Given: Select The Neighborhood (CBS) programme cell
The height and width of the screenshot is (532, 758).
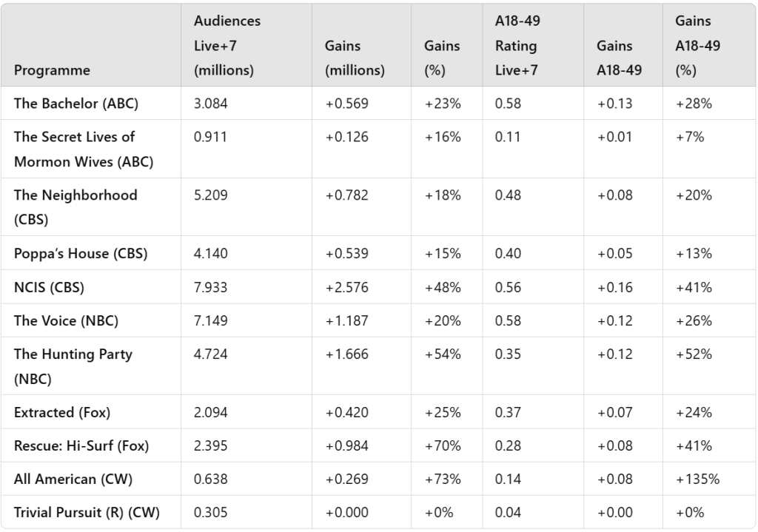Looking at the screenshot, I should (76, 207).
